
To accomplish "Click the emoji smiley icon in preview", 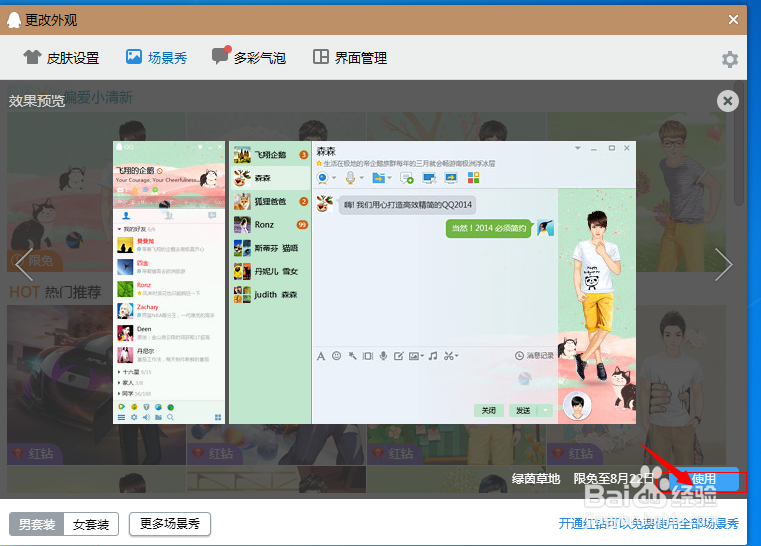I will pos(336,356).
